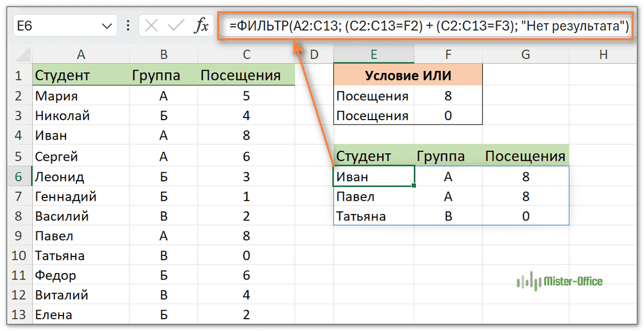Select column F header
This screenshot has width=644, height=331.
pyautogui.click(x=448, y=54)
